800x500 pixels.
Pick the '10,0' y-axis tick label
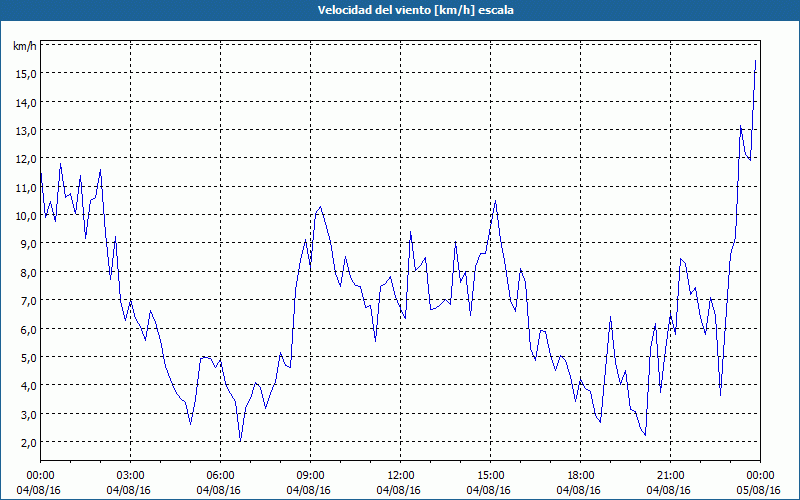[x=26, y=216]
